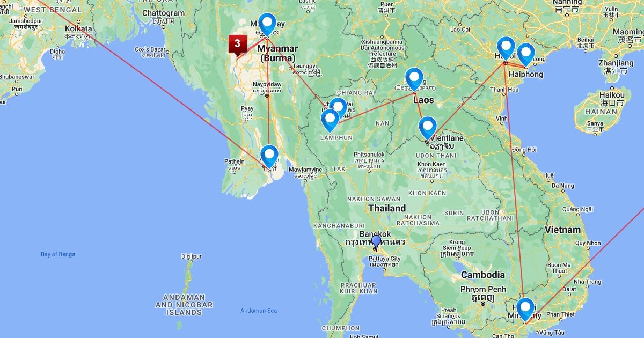Click the Cambodia country label

pyautogui.click(x=484, y=275)
